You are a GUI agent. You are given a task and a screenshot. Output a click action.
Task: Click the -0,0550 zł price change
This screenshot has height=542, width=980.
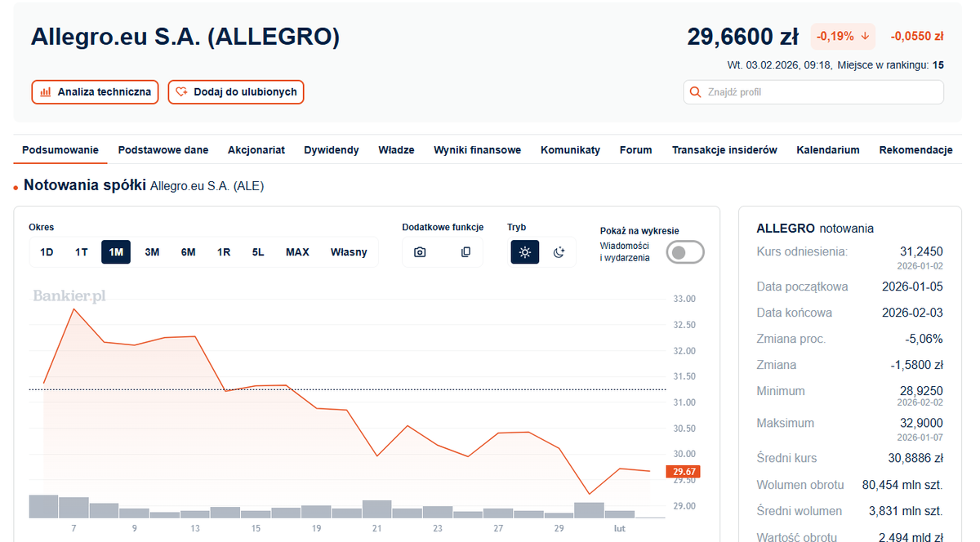917,37
